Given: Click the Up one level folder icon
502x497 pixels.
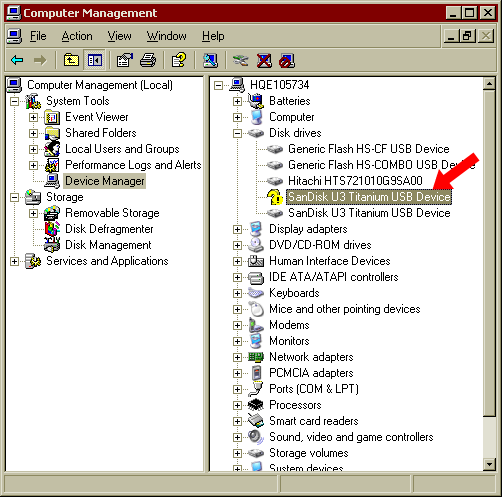Looking at the screenshot, I should click(x=71, y=60).
